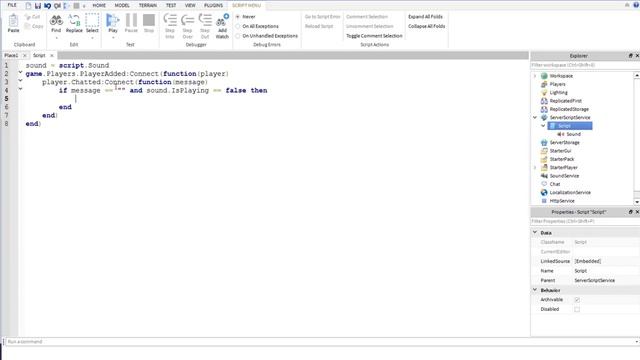Image resolution: width=640 pixels, height=360 pixels.
Task: Click the Filter Properties search field
Action: pyautogui.click(x=584, y=221)
